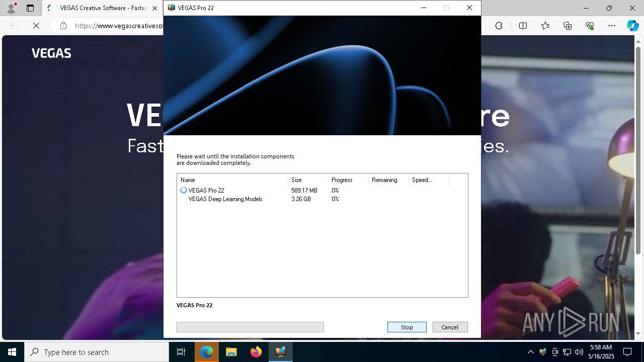Open the volume tray icon
Viewport: 644px width, 362px height.
(x=579, y=352)
